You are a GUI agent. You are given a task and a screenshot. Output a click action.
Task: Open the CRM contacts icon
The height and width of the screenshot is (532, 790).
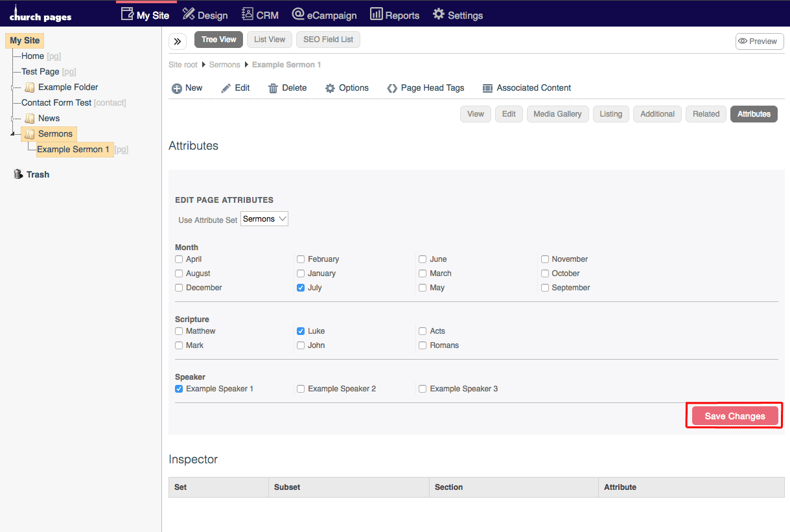pyautogui.click(x=247, y=14)
